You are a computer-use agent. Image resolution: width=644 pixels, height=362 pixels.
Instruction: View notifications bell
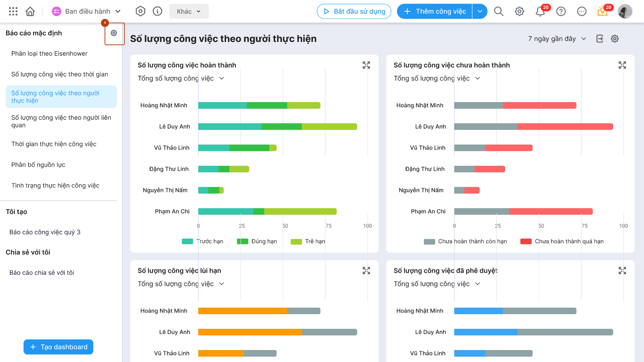540,11
